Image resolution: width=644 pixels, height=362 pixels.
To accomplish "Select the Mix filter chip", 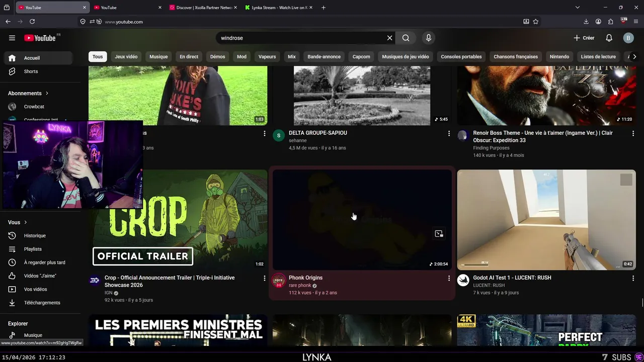I will tap(292, 57).
